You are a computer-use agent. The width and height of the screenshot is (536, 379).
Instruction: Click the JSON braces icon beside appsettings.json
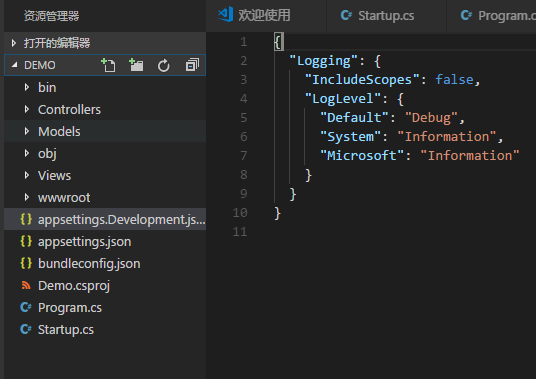click(26, 241)
